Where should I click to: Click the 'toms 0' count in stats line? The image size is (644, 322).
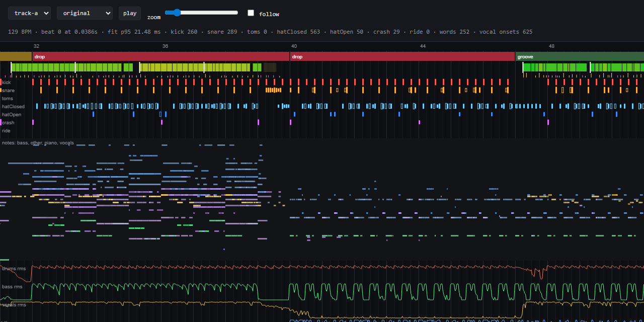(257, 32)
